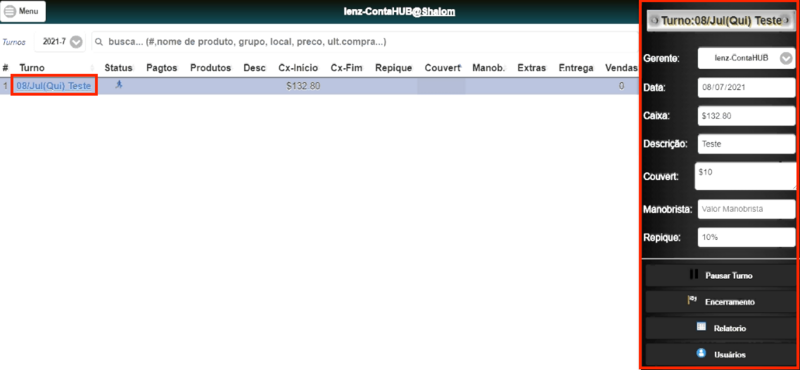Click the pause icon on Pausar Turno
The image size is (800, 370).
693,275
